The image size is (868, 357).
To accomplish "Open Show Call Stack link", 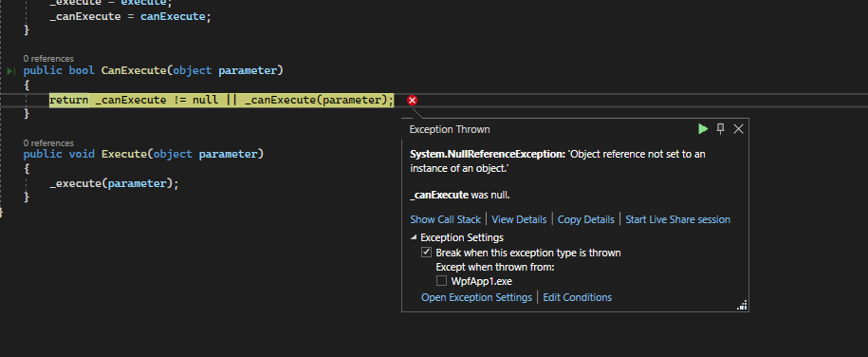I will tap(446, 219).
